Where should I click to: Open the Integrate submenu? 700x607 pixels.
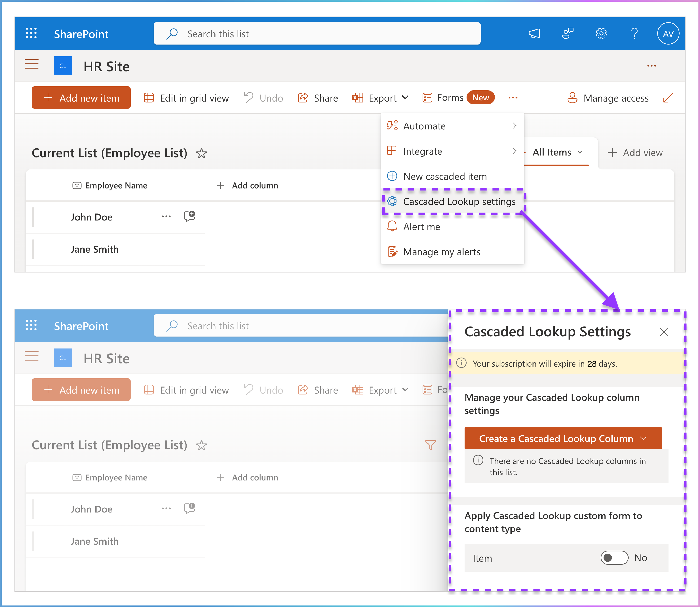pos(452,151)
